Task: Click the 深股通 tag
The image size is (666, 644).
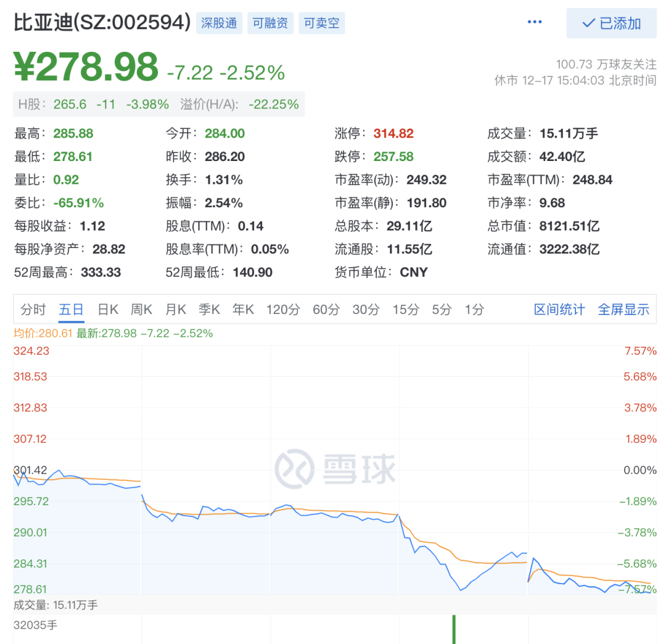Action: coord(219,23)
